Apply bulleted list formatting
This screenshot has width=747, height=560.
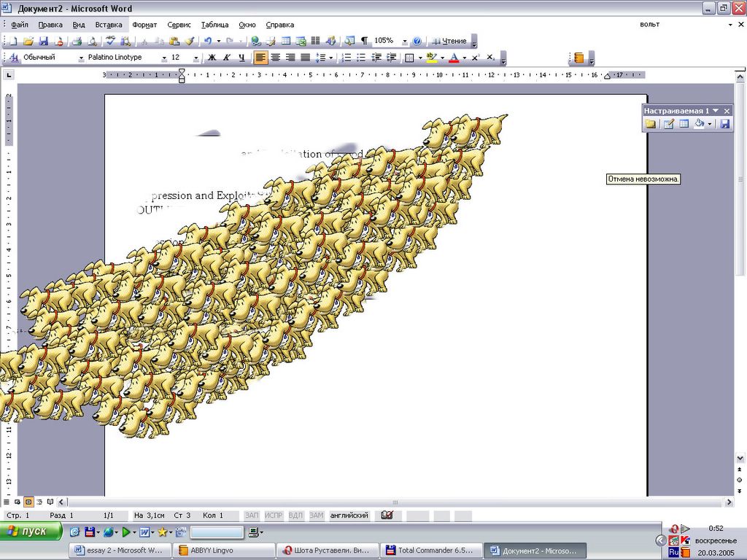(361, 58)
